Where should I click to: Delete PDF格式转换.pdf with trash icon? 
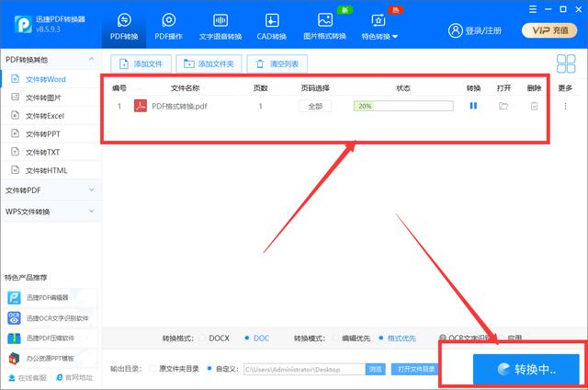534,106
